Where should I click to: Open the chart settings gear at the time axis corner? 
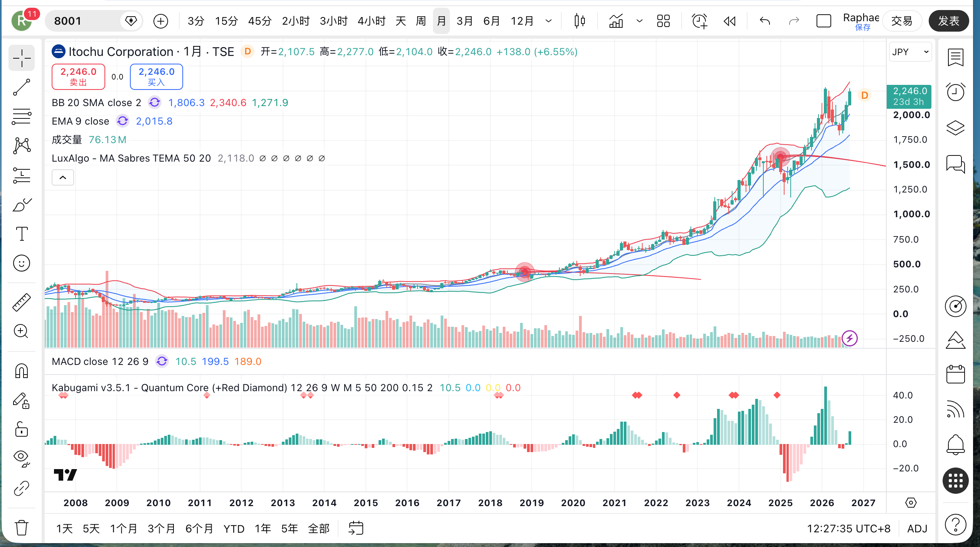tap(911, 503)
